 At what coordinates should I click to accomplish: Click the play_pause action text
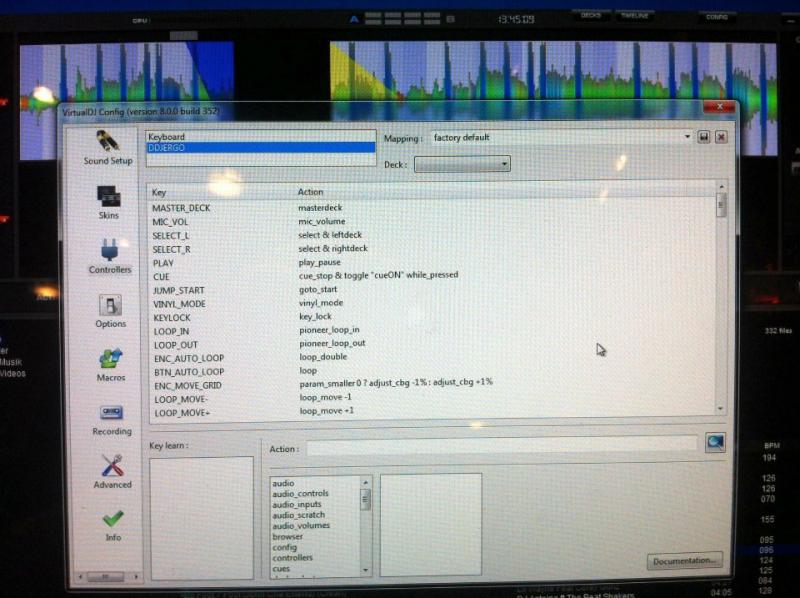click(x=319, y=262)
